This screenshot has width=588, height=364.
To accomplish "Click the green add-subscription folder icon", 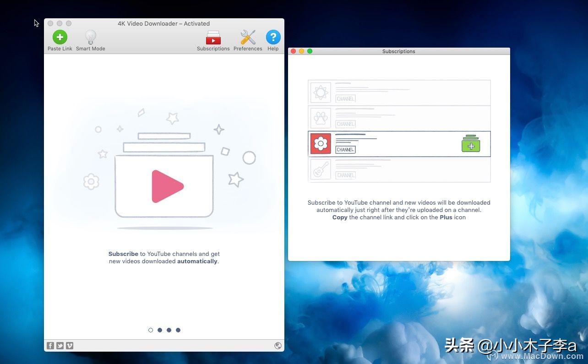I will (470, 144).
